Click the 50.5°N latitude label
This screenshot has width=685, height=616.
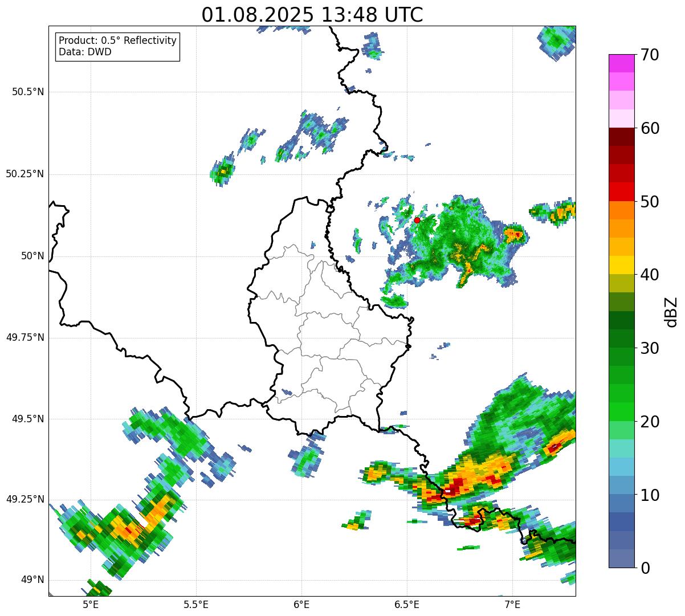click(x=28, y=92)
